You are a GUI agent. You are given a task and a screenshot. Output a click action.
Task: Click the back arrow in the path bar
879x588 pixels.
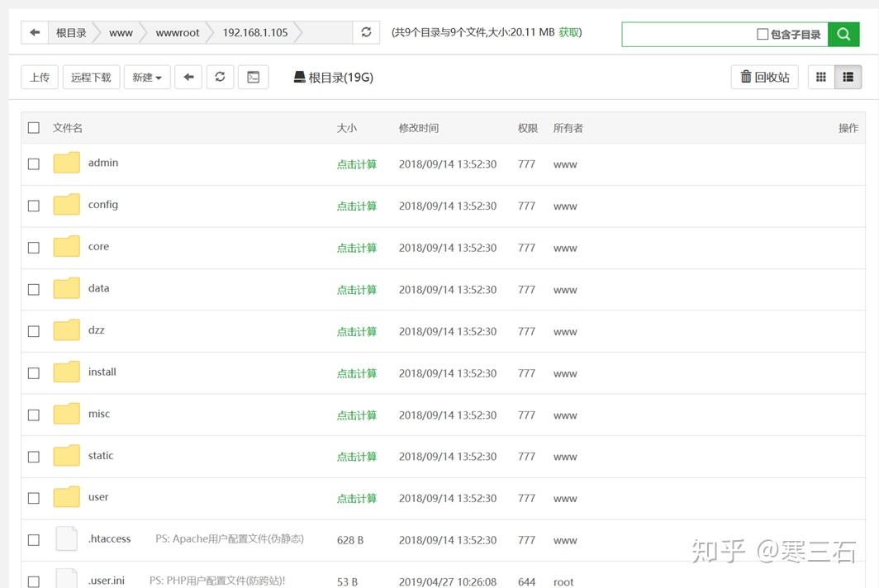[35, 32]
